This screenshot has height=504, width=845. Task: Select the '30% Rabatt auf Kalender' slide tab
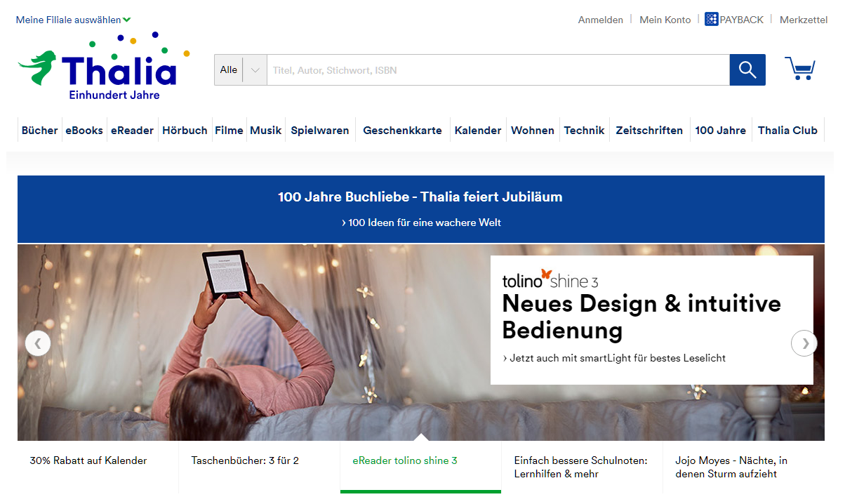coord(88,460)
